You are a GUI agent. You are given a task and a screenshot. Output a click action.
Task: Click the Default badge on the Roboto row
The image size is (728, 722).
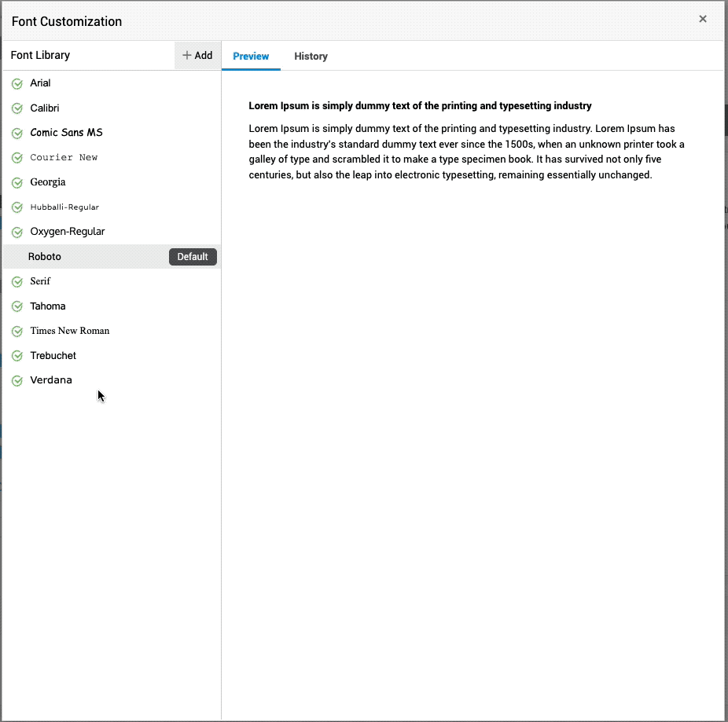(x=193, y=257)
